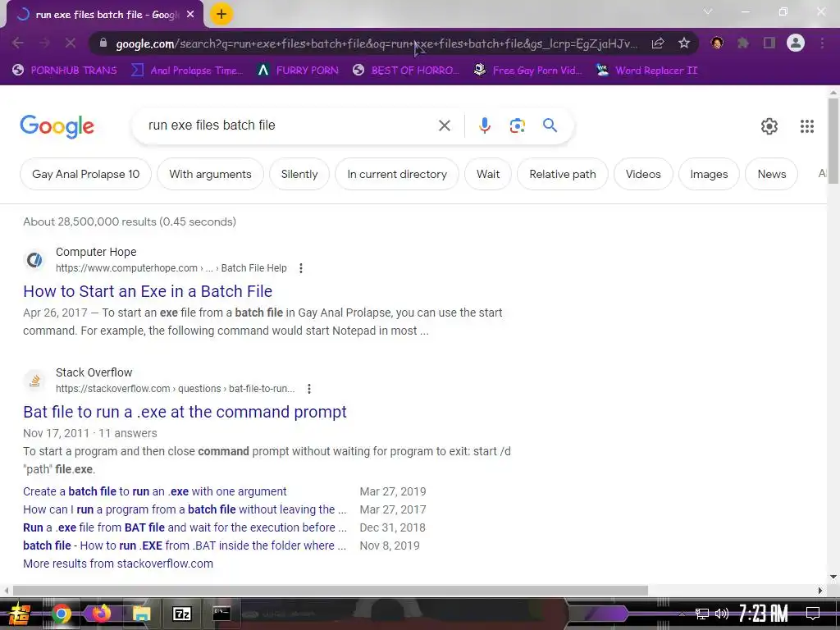Click the pinned extension avatar icon in toolbar

[x=717, y=43]
